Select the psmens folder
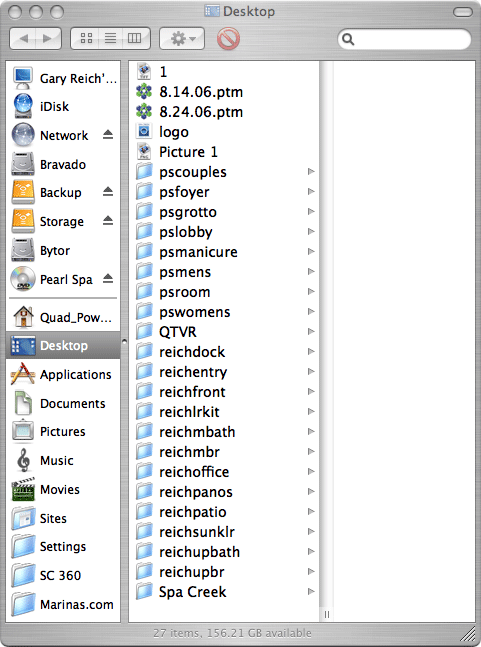Screen dimensions: 481x647 tap(224, 272)
